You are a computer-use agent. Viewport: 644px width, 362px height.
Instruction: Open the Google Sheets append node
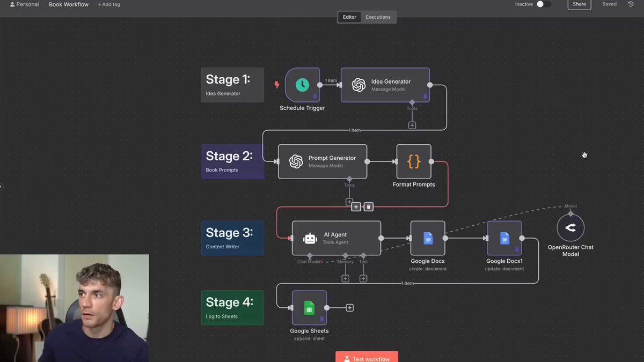coord(309,308)
